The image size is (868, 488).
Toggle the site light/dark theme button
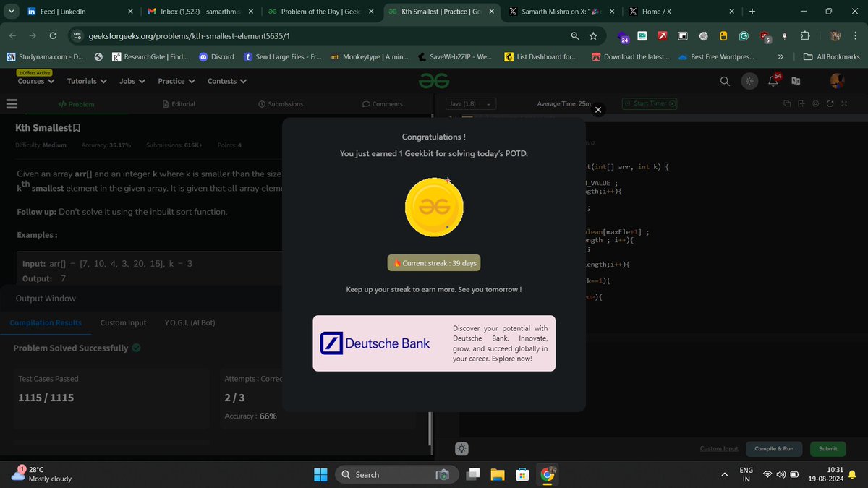click(x=749, y=81)
